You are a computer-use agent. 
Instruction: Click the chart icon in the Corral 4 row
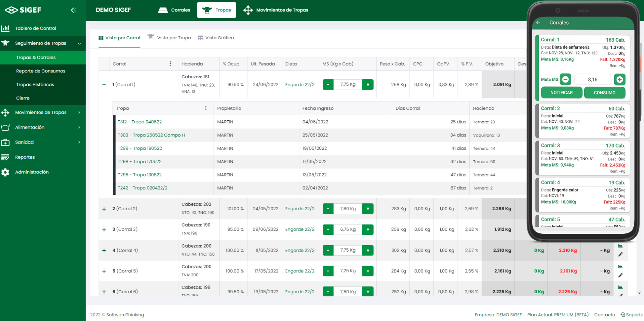[620, 246]
